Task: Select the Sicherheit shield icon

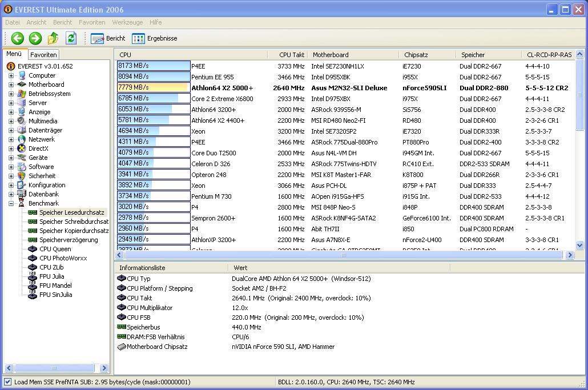Action: (22, 176)
